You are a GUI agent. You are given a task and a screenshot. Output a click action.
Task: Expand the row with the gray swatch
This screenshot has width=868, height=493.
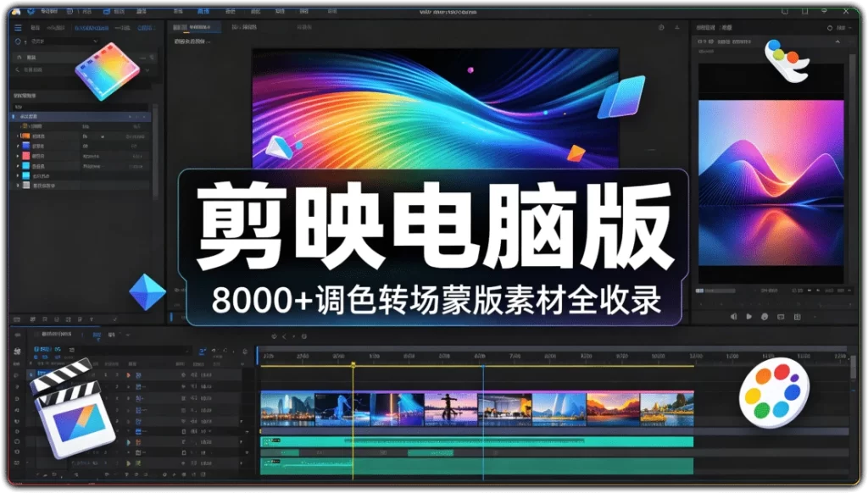pyautogui.click(x=17, y=186)
